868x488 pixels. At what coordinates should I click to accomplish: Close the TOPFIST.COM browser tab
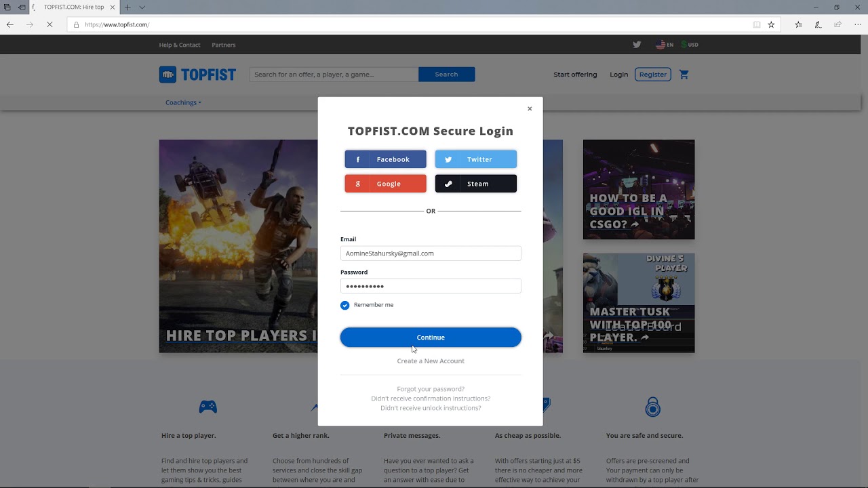(113, 7)
